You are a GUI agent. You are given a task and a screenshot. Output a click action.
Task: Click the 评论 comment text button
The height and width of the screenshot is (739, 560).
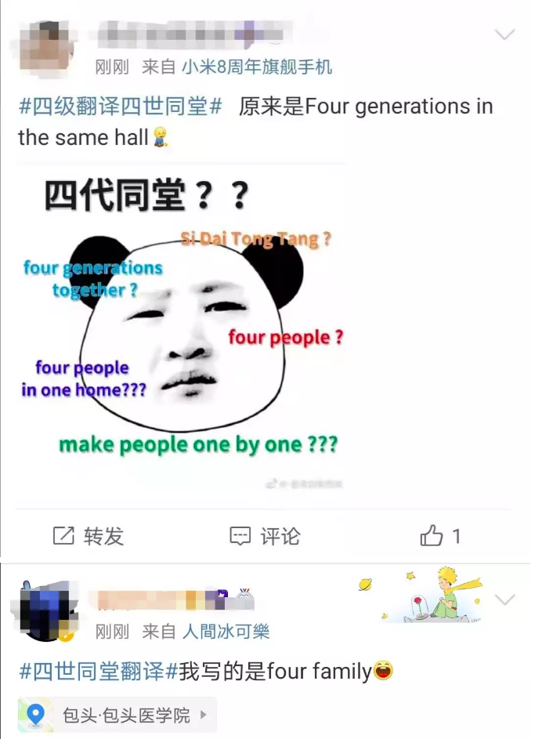(280, 536)
